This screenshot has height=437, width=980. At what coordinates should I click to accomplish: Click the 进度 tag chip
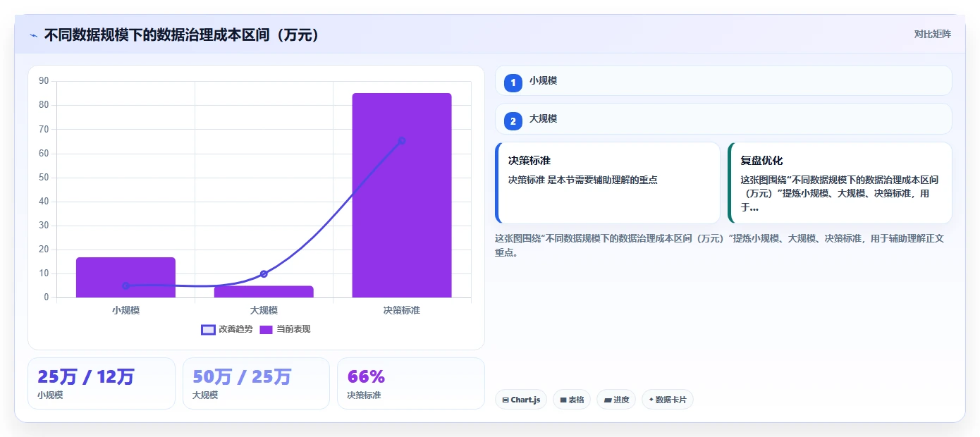click(x=616, y=400)
